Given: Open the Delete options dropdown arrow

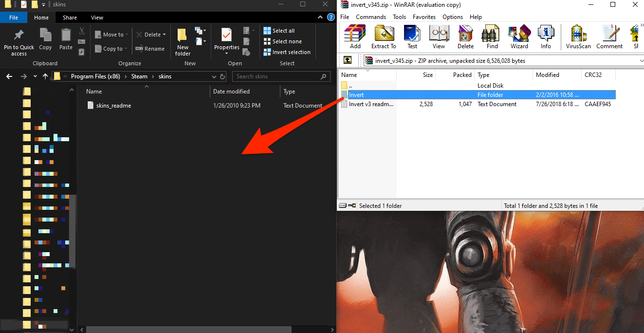Looking at the screenshot, I should click(x=164, y=35).
